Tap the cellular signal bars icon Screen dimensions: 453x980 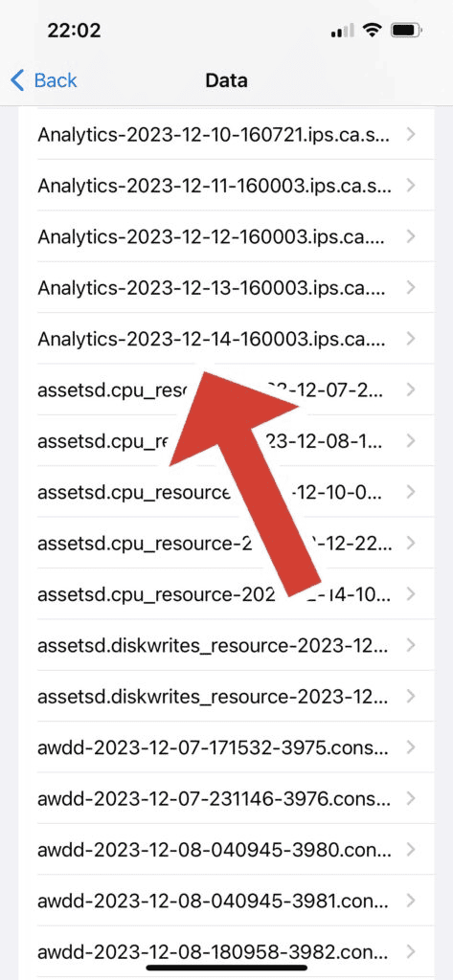(x=342, y=30)
